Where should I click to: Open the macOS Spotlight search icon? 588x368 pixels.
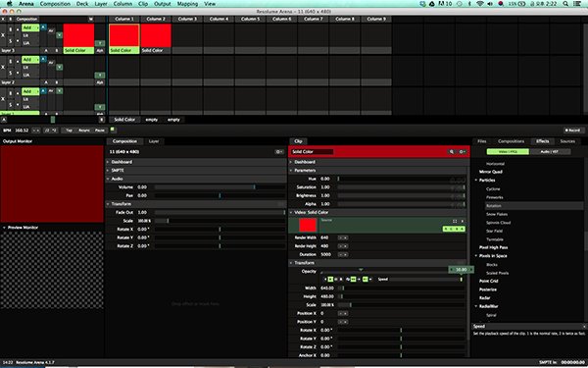coord(565,4)
